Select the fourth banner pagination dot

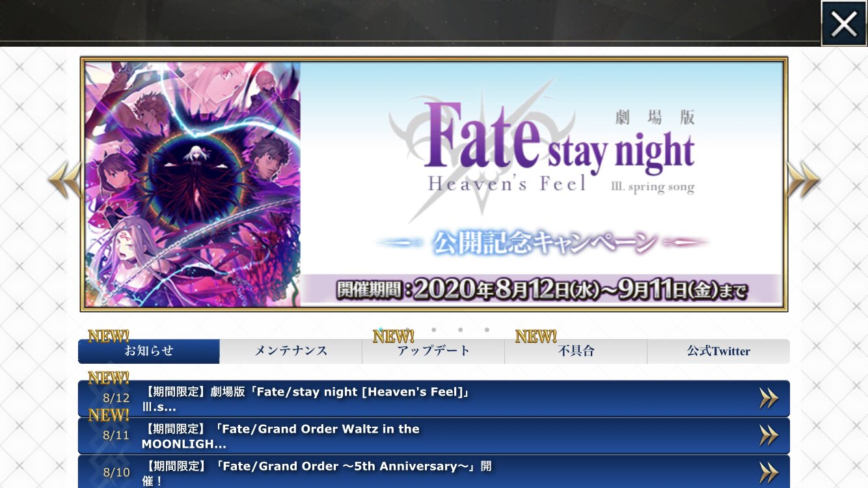[460, 330]
